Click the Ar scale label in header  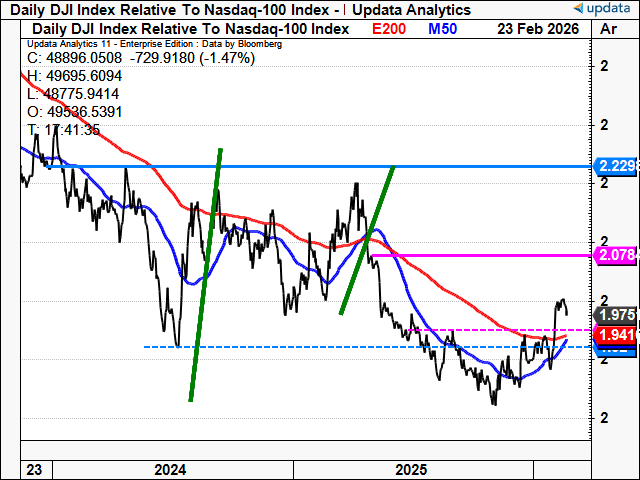coord(608,28)
